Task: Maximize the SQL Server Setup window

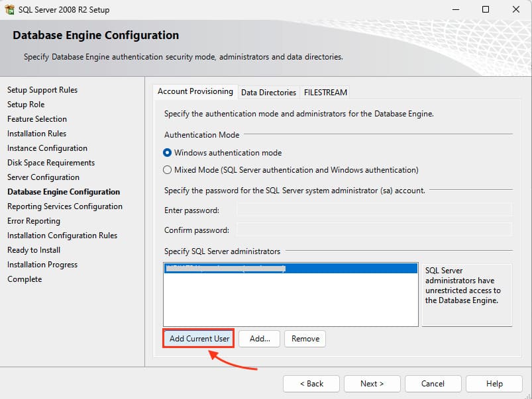Action: pyautogui.click(x=486, y=9)
